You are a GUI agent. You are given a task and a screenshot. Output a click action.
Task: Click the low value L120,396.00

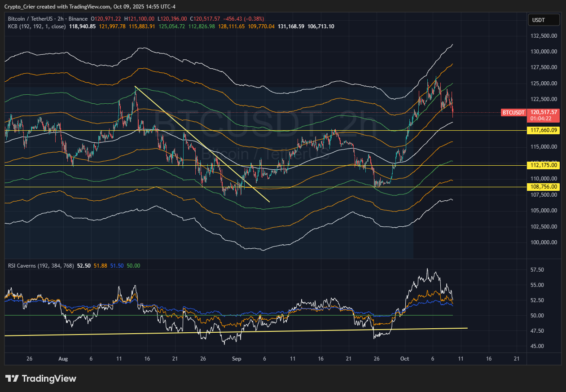[173, 19]
